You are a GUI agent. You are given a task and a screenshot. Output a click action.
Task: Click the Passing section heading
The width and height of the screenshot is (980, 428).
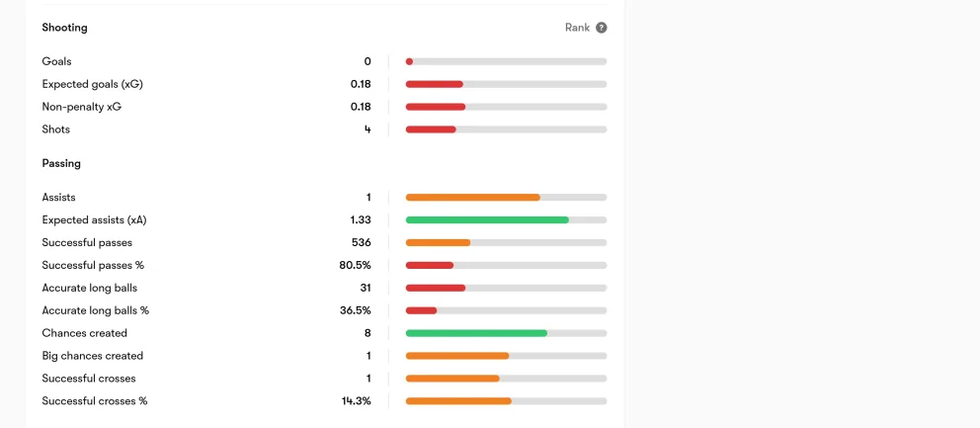point(61,163)
